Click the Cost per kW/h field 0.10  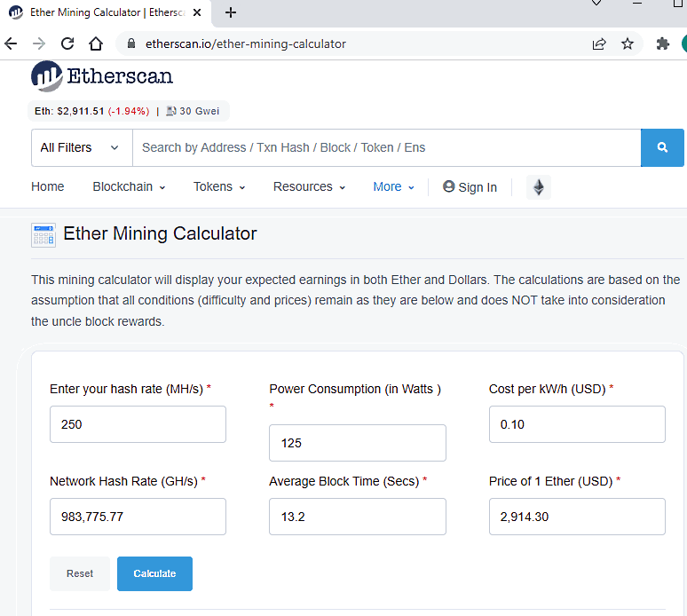click(x=577, y=424)
